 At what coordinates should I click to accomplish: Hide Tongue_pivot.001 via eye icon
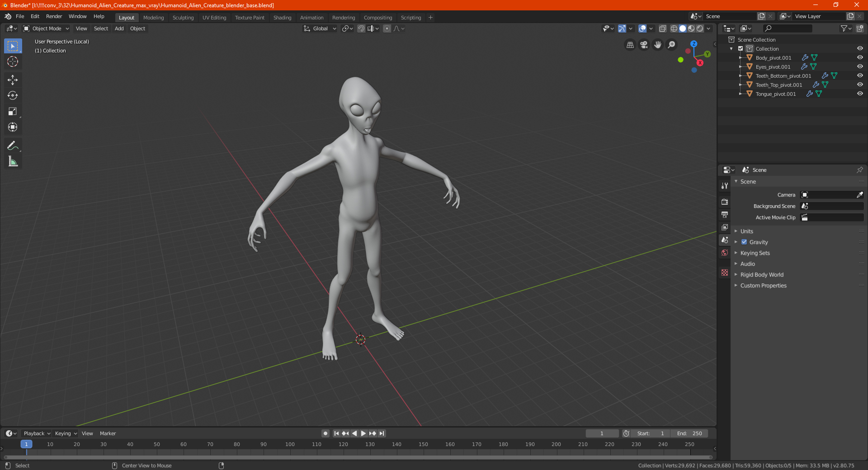(860, 94)
